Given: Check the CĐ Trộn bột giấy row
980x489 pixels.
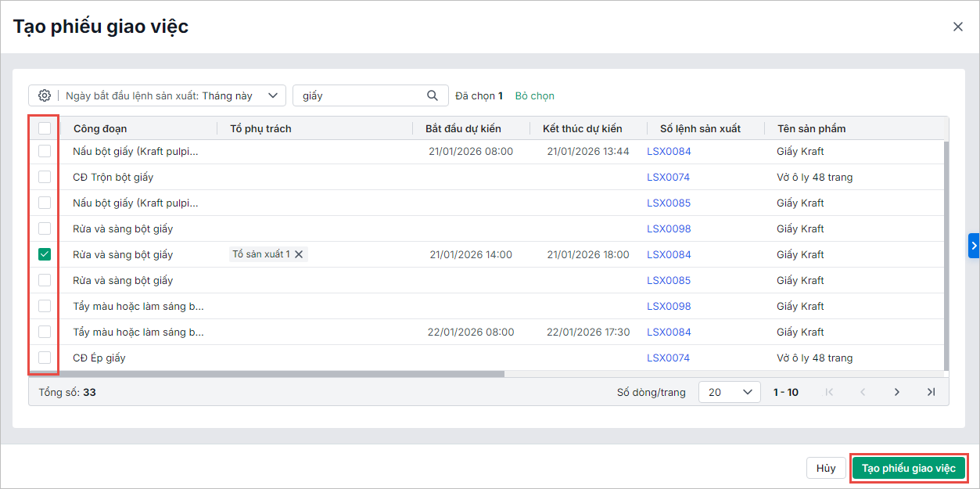Looking at the screenshot, I should [x=45, y=177].
